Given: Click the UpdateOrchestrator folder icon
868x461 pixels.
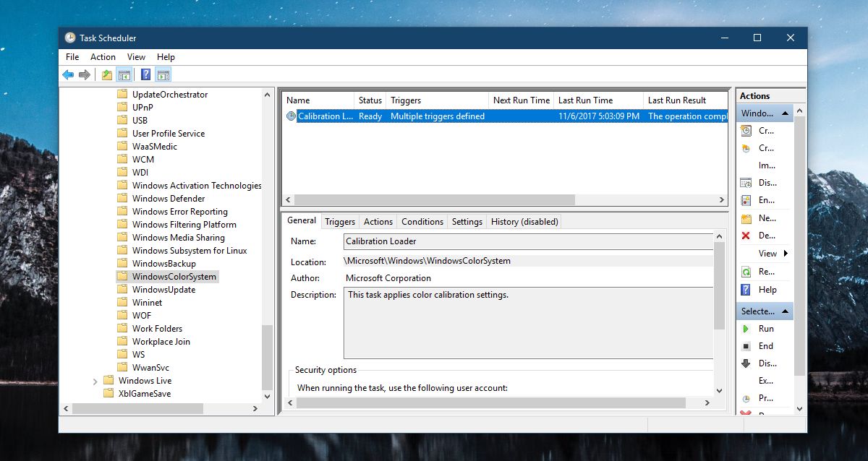Looking at the screenshot, I should (x=122, y=95).
